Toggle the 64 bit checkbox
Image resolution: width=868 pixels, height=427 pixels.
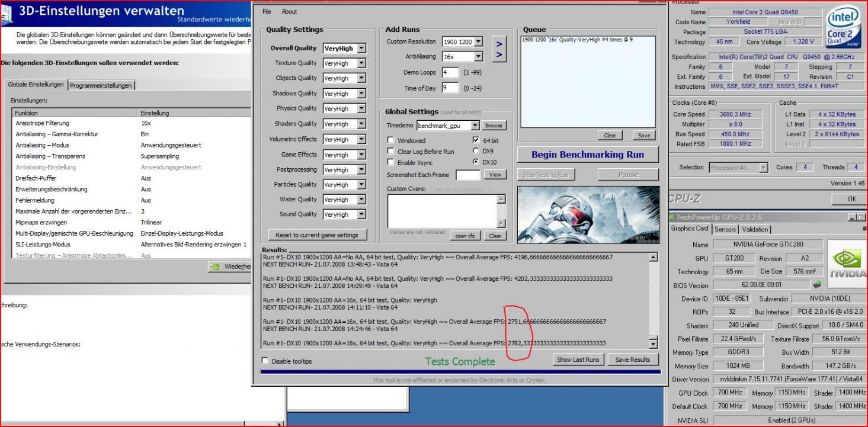476,140
